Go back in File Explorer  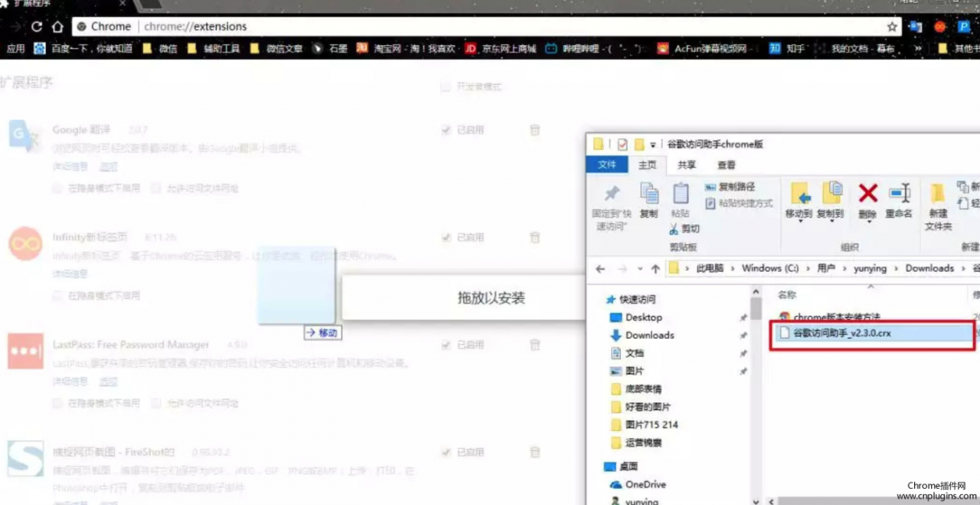(600, 269)
